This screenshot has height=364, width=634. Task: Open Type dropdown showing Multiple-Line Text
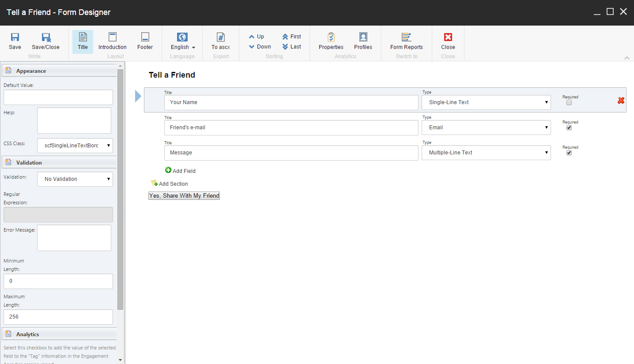[486, 153]
